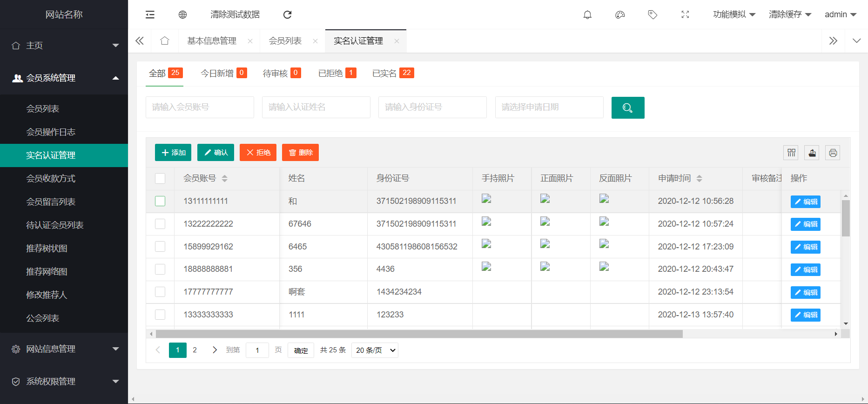Check the row for 13111111111
The height and width of the screenshot is (404, 868).
coord(160,201)
